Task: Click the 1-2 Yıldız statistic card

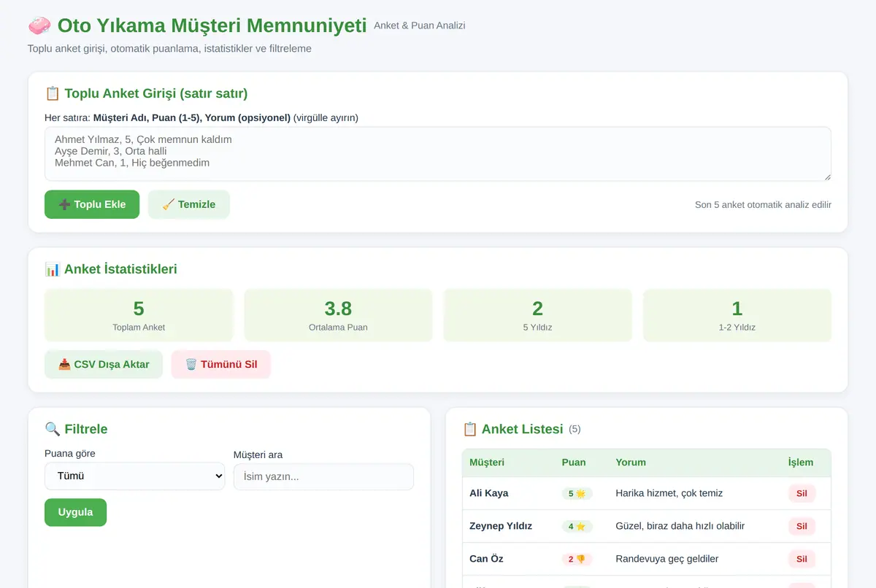Action: coord(737,315)
